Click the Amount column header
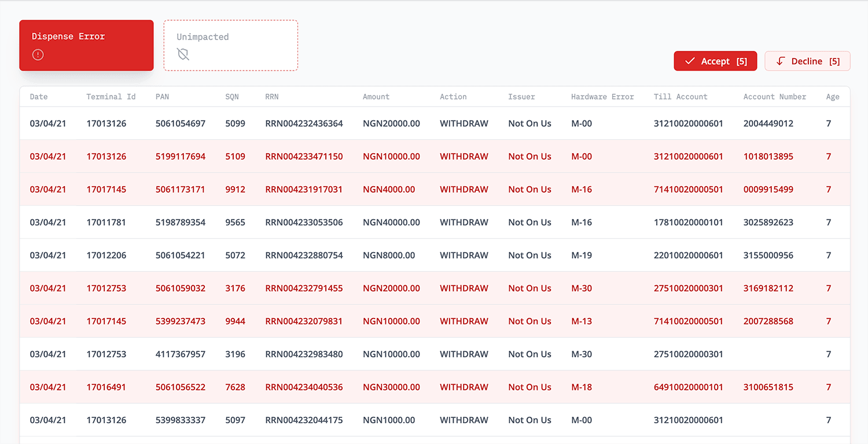This screenshot has height=444, width=868. coord(376,97)
